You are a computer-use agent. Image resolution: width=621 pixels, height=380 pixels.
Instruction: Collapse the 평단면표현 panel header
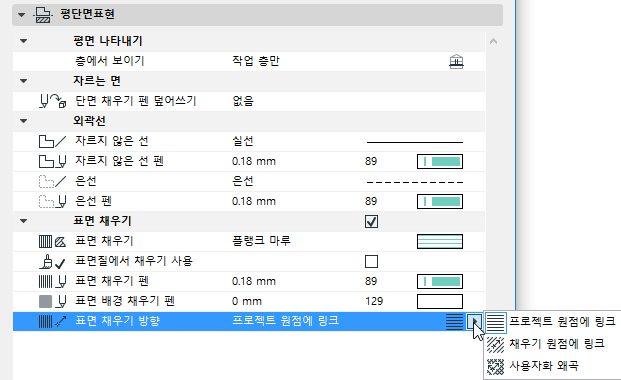click(21, 15)
